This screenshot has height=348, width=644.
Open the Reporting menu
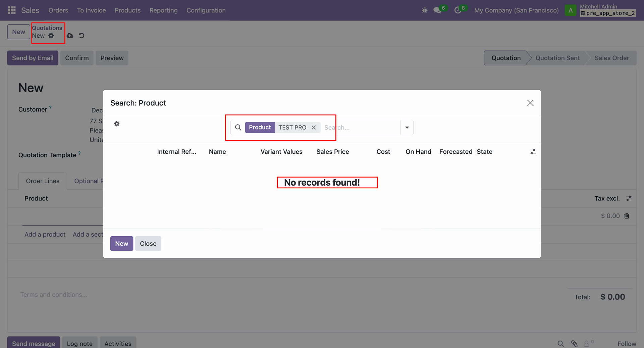click(164, 10)
